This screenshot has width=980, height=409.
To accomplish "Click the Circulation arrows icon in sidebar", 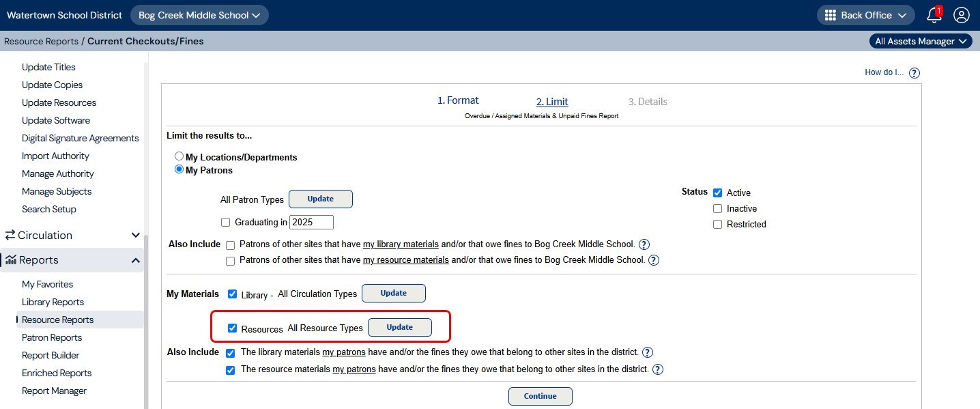I will point(10,235).
